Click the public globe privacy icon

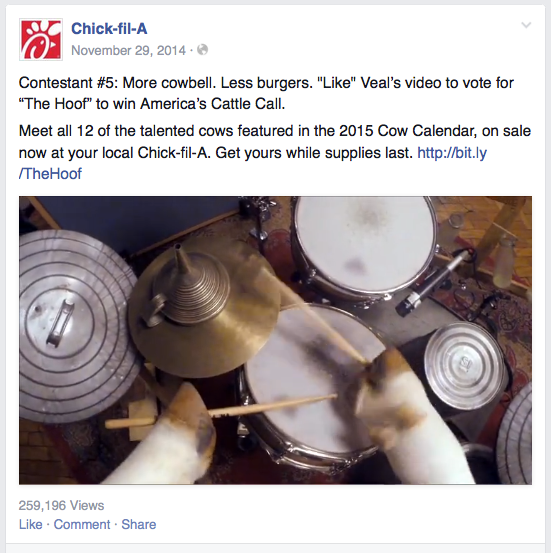(202, 50)
